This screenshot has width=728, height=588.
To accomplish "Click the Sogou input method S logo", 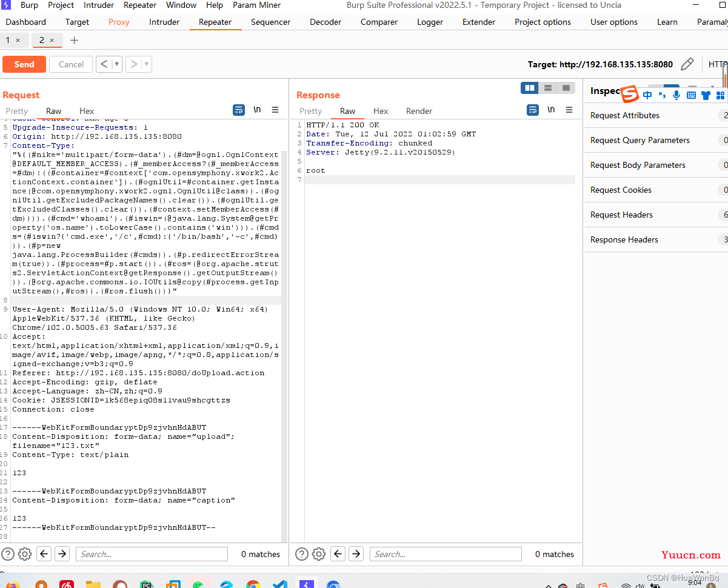I will coord(630,94).
